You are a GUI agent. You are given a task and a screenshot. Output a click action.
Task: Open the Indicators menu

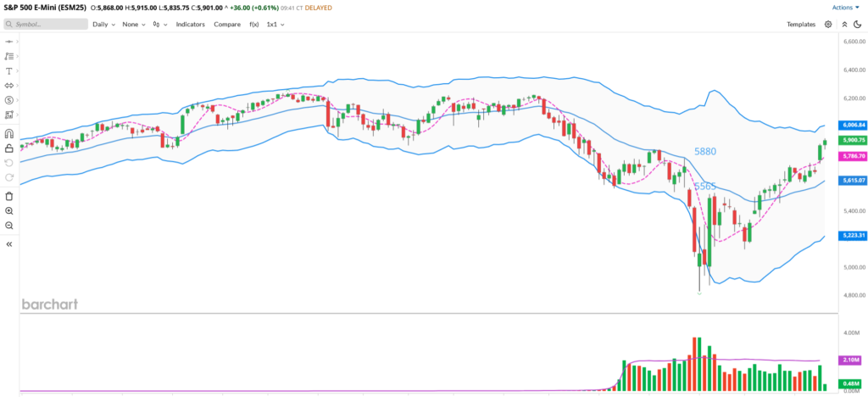[x=190, y=25]
